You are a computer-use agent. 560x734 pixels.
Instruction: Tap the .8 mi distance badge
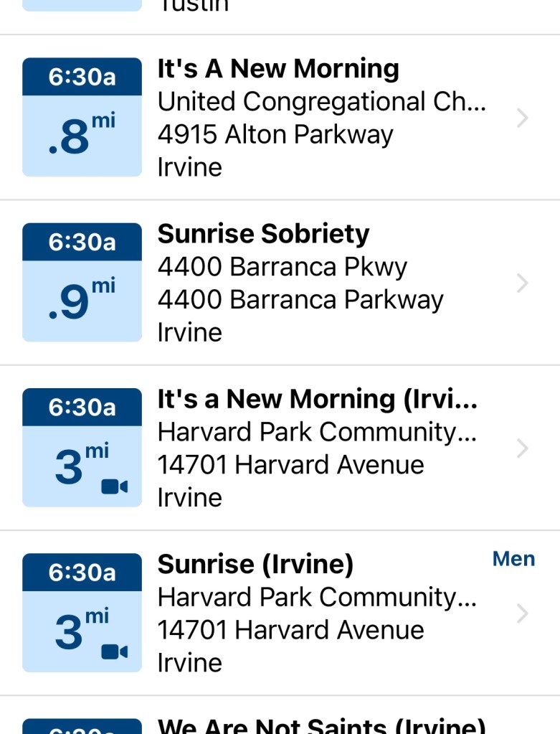[x=82, y=136]
